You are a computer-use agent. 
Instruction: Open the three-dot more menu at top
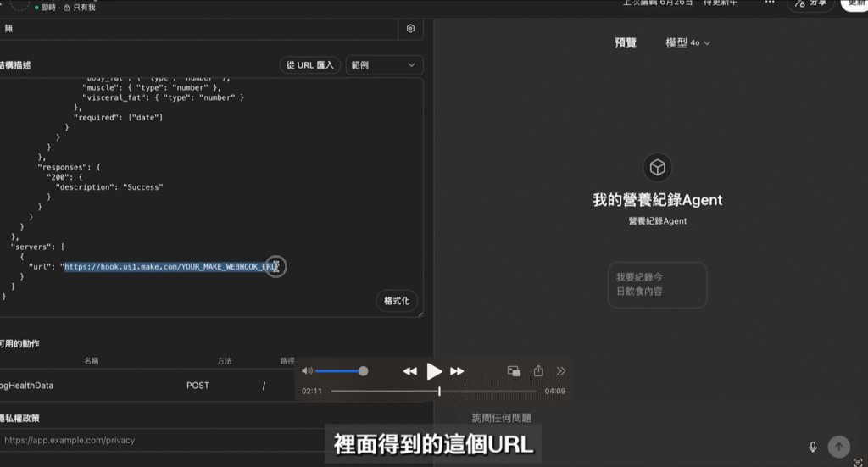[x=770, y=3]
